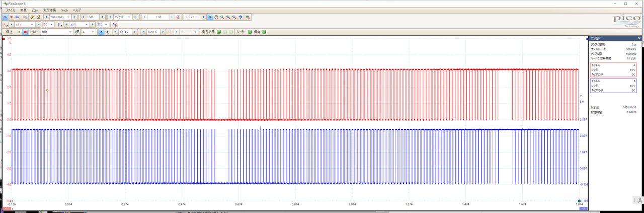
Task: Open Channel A ±5 V range dropdown
Action: (32, 24)
